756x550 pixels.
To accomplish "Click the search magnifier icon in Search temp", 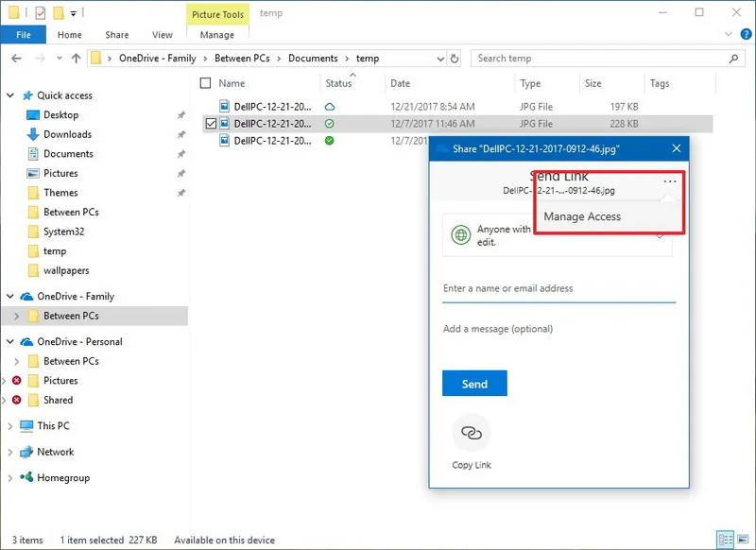I will click(x=733, y=59).
